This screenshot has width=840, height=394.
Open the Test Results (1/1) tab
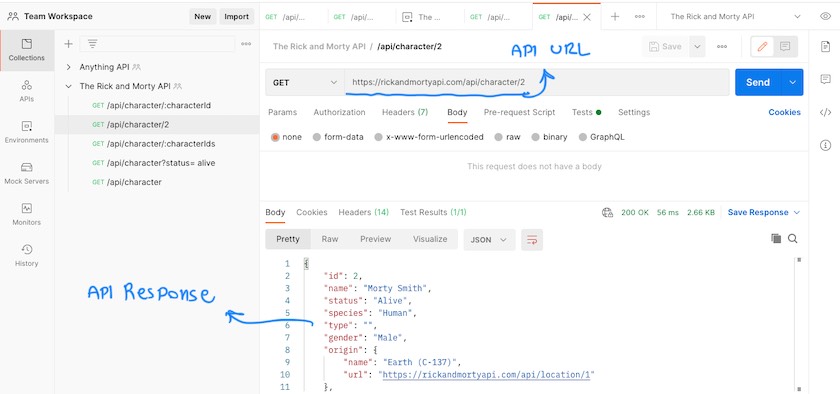coord(433,212)
